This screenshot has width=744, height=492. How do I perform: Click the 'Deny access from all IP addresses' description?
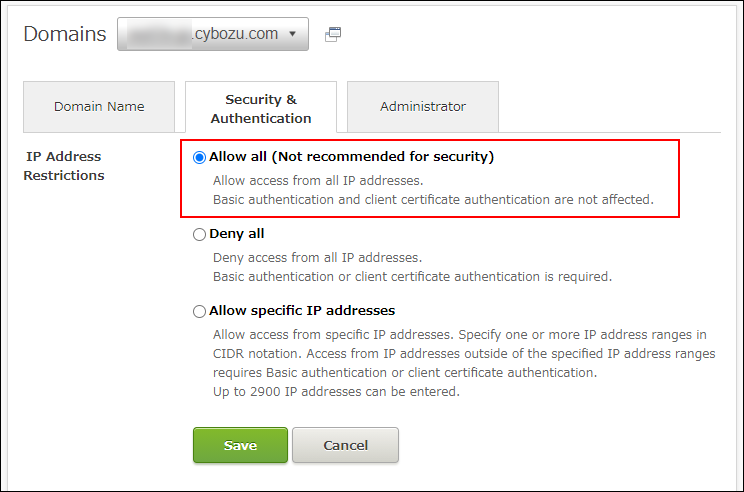point(318,258)
